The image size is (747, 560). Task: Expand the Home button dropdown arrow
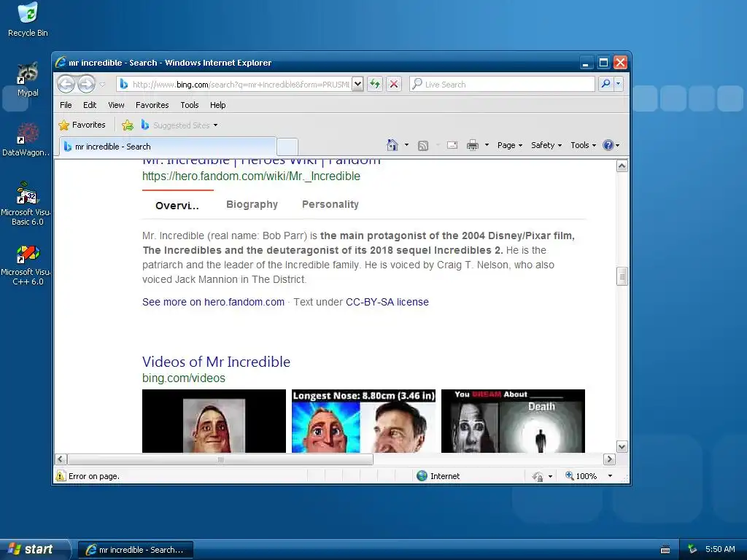coord(406,145)
